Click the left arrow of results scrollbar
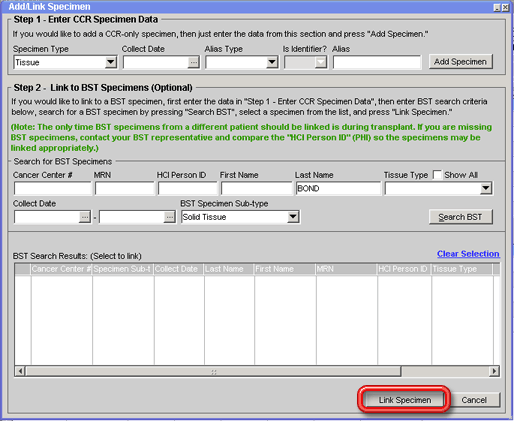 tap(20, 371)
